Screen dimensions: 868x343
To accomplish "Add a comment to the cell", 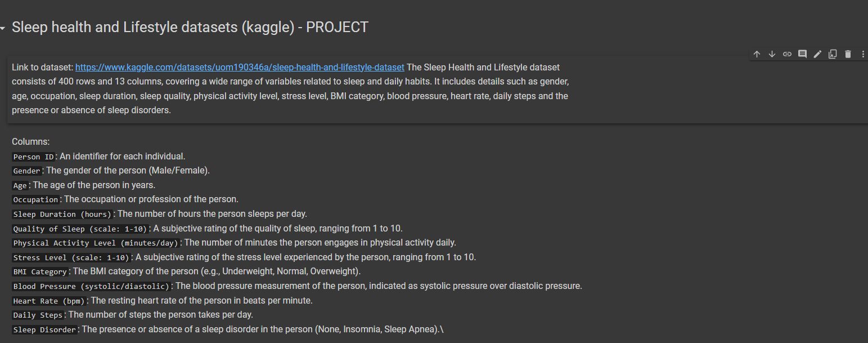I will pos(802,54).
